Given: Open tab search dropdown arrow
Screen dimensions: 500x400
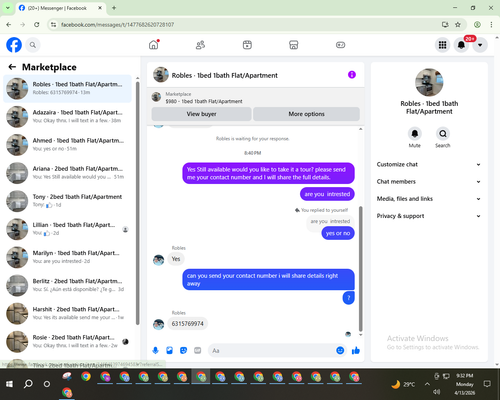Looking at the screenshot, I should (x=7, y=8).
